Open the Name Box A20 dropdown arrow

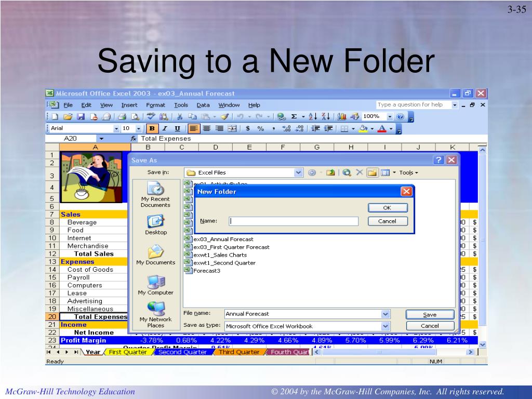[101, 139]
